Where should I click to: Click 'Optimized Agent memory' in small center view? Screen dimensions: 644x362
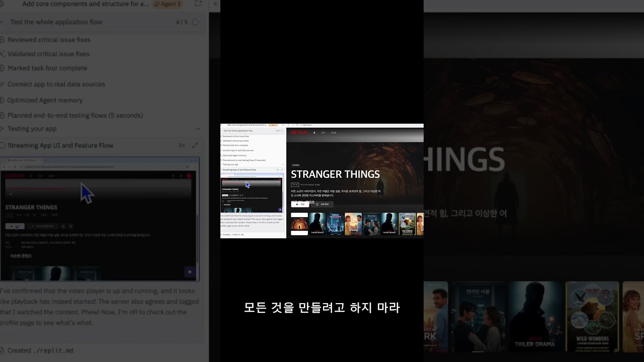(x=234, y=155)
